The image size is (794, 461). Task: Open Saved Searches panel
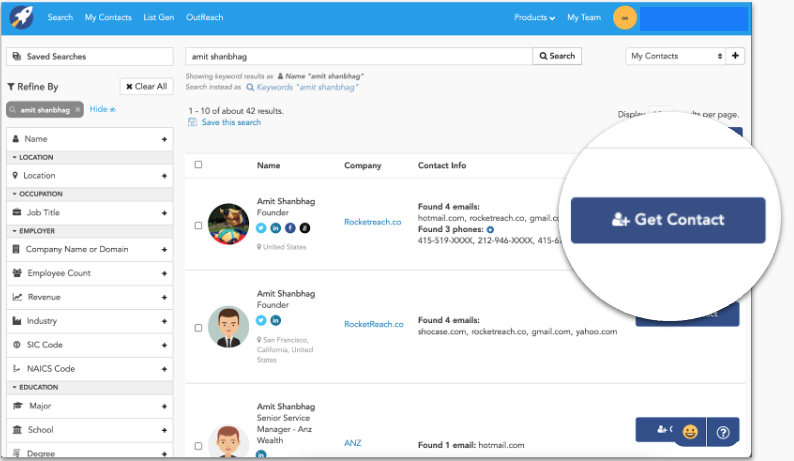[90, 56]
